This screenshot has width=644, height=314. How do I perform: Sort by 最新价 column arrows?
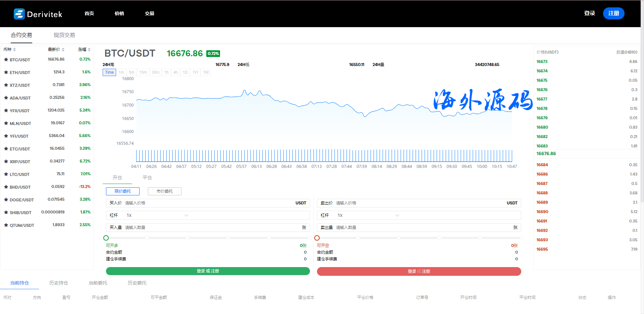63,50
